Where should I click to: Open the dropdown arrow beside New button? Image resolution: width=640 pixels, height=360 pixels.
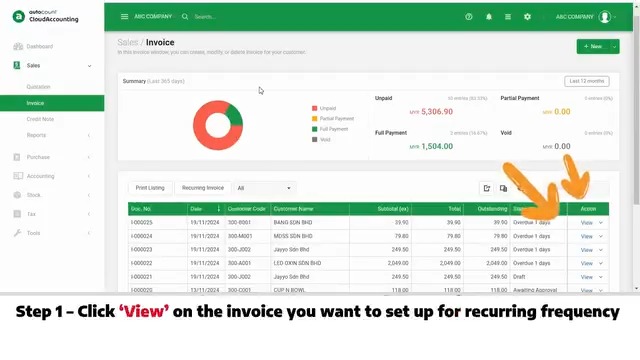pos(614,47)
